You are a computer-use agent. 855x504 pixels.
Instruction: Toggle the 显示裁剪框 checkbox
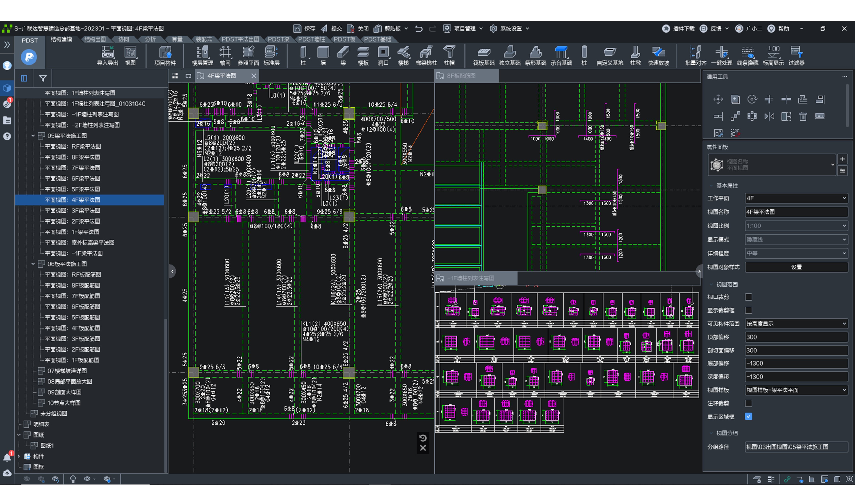[748, 310]
